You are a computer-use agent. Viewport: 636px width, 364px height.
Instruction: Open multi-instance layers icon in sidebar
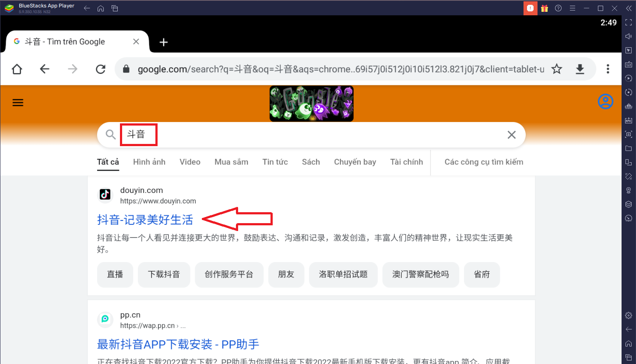click(629, 204)
